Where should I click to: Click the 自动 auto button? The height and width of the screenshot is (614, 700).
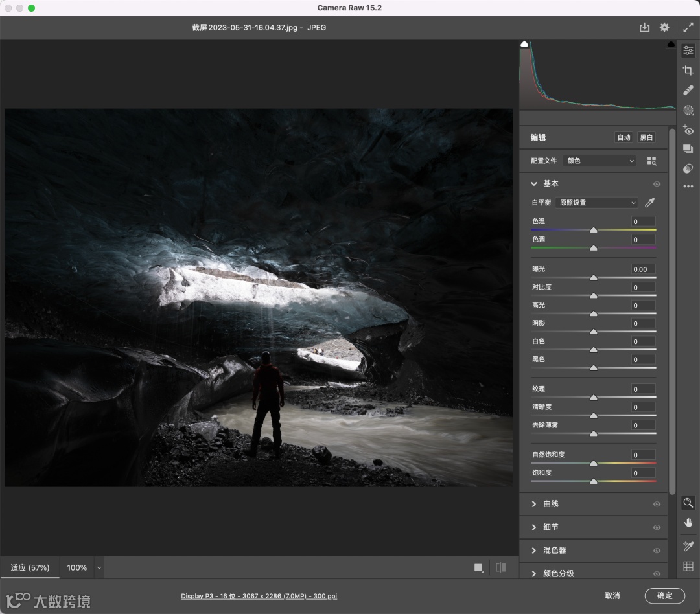(x=624, y=137)
